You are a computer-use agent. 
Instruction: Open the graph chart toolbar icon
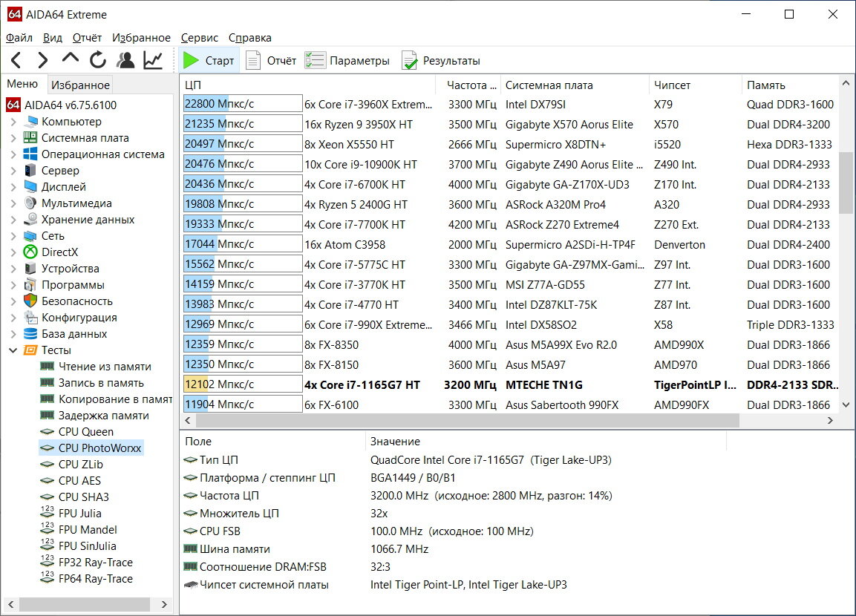point(154,60)
